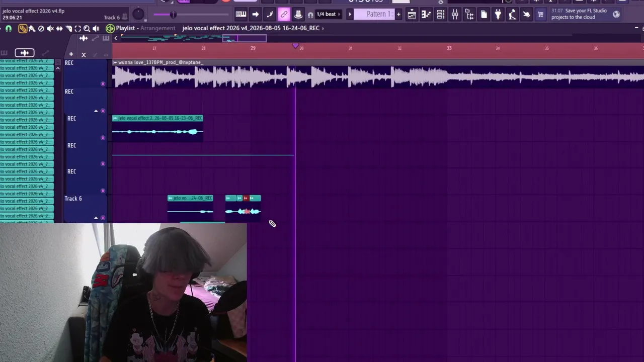Select the Zoom magnifier tool
This screenshot has height=362, width=644.
87,29
